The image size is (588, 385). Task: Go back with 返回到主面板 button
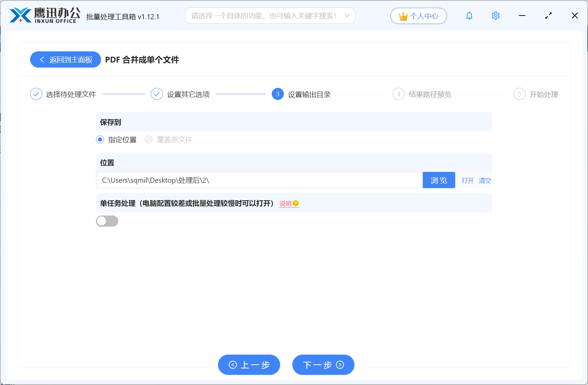click(66, 60)
